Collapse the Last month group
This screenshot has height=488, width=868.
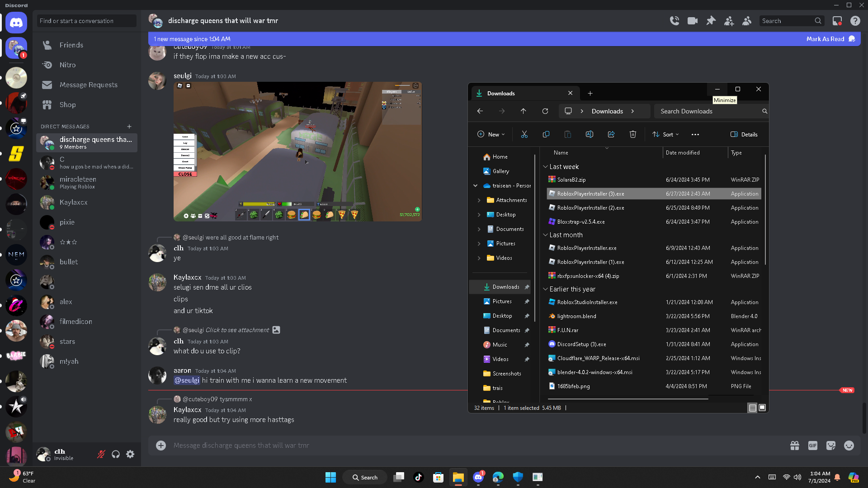click(x=545, y=235)
